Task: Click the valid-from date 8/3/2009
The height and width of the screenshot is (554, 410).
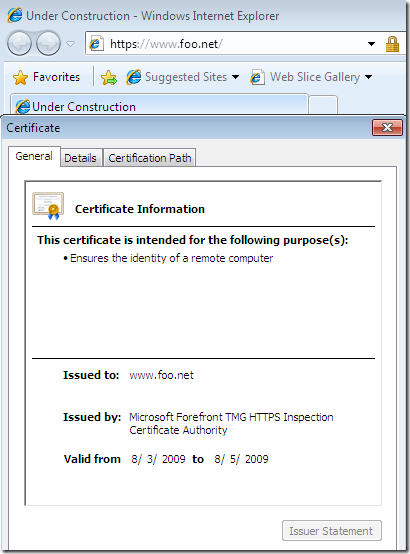Action: [158, 459]
